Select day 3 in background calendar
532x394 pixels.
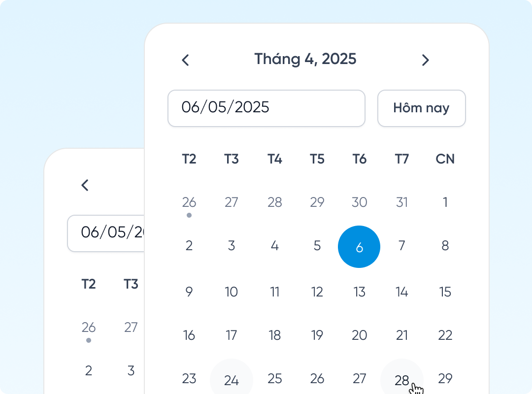(x=131, y=370)
